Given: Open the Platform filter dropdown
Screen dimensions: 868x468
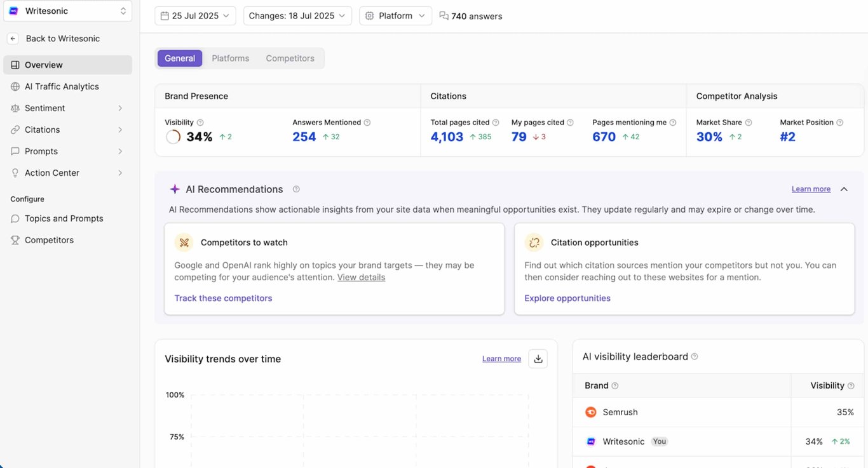Looking at the screenshot, I should 395,16.
